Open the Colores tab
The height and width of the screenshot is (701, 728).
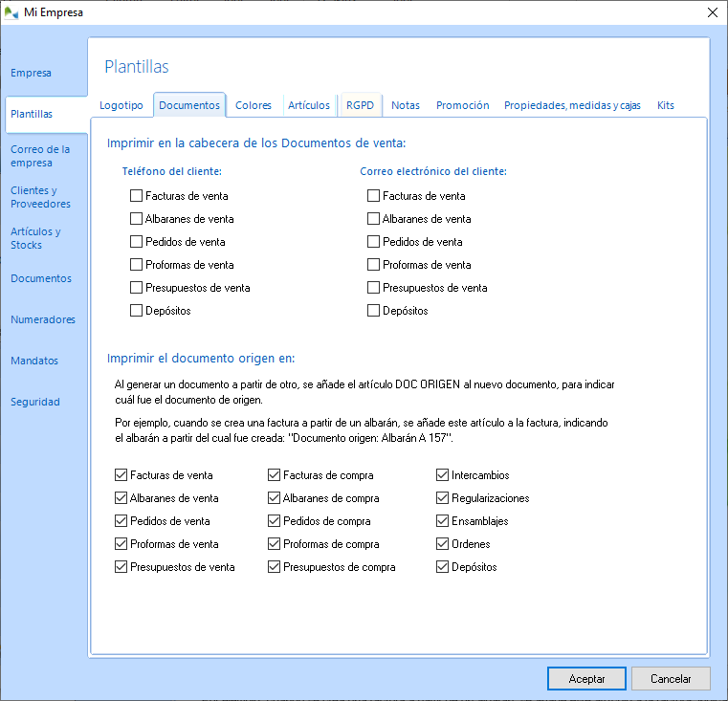(x=254, y=105)
